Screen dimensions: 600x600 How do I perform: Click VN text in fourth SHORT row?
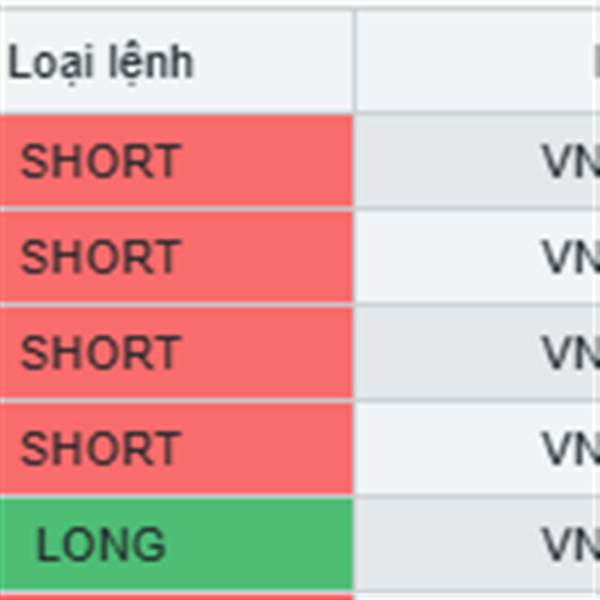point(571,448)
